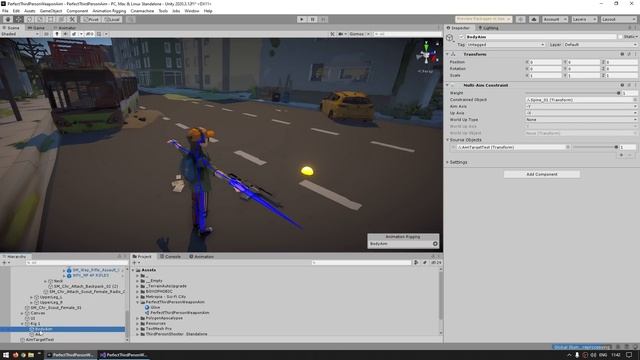Screen dimensions: 640x360
Task: Collapse the Rig 1 hierarchy item
Action: [22, 324]
